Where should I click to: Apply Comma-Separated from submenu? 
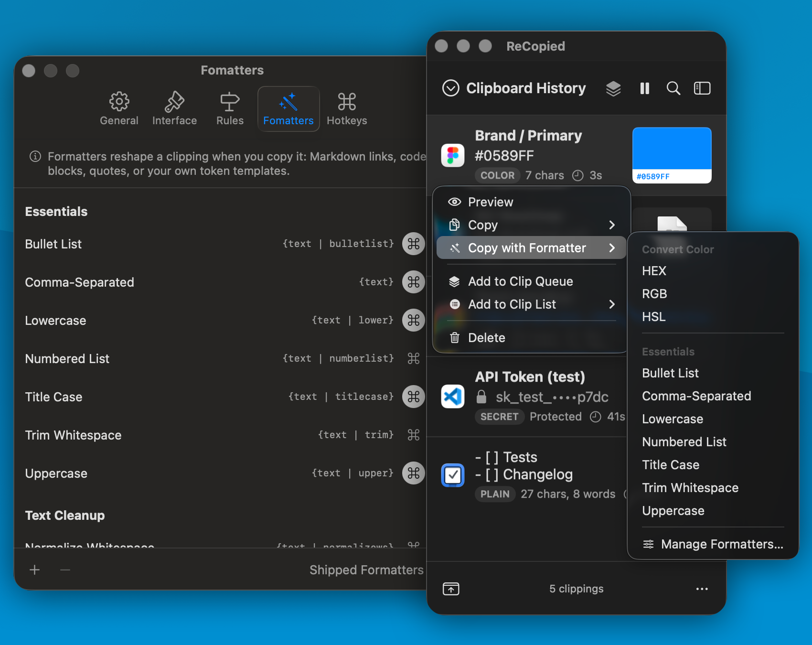click(713, 396)
